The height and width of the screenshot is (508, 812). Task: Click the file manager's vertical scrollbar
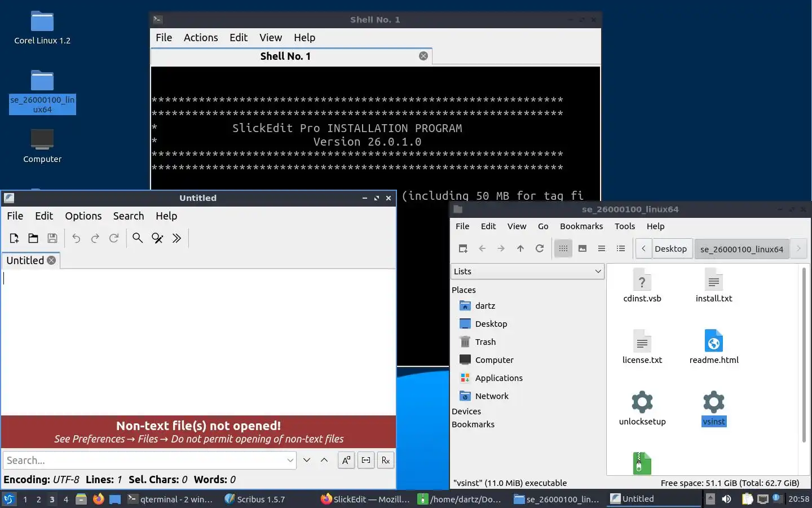coord(804,354)
